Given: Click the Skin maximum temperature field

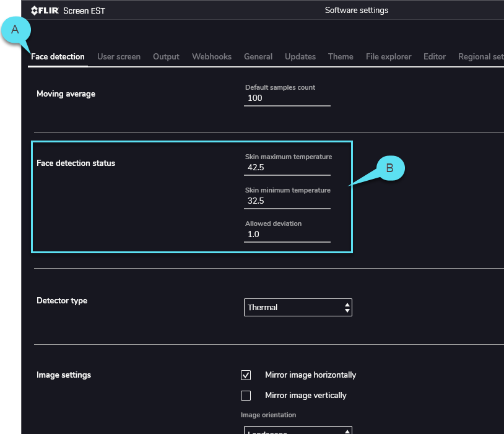Looking at the screenshot, I should click(x=287, y=167).
